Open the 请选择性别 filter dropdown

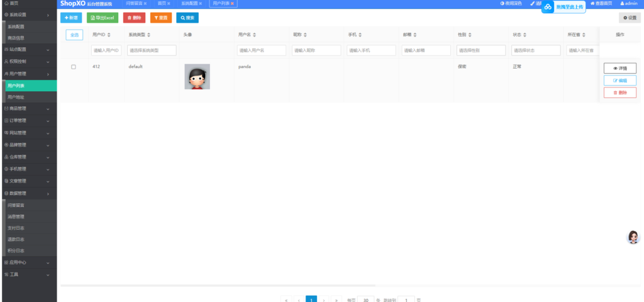click(481, 50)
